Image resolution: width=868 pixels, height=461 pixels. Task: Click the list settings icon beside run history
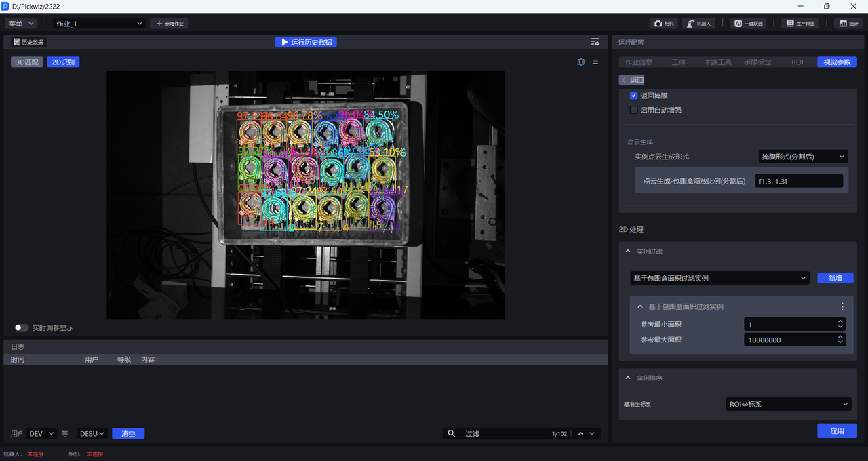(595, 42)
